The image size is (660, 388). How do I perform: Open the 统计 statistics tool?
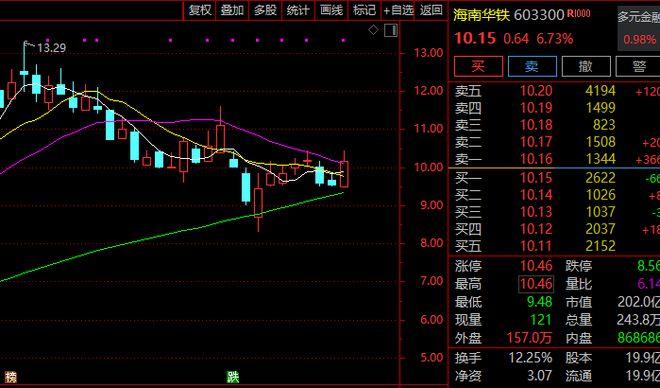(x=298, y=10)
